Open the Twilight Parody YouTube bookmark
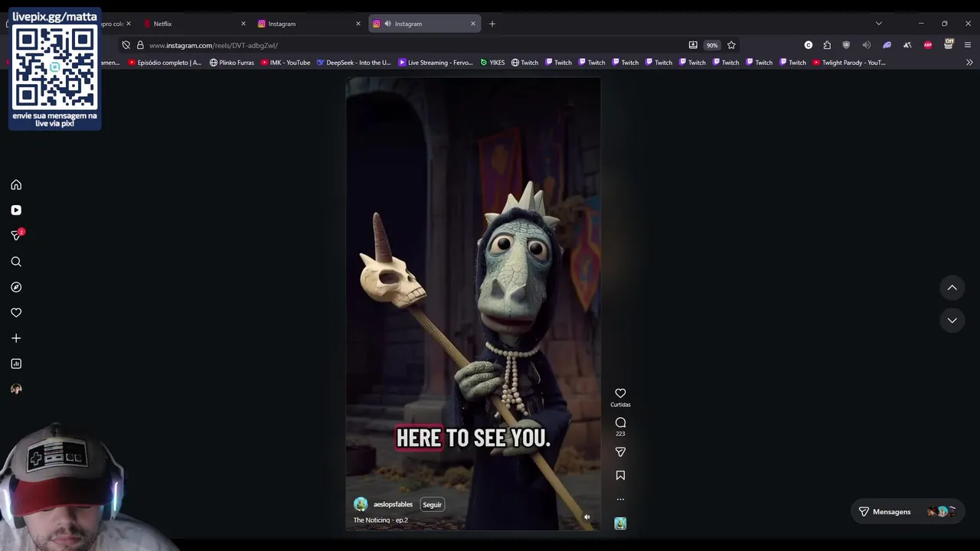Viewport: 980px width, 551px height. click(849, 63)
